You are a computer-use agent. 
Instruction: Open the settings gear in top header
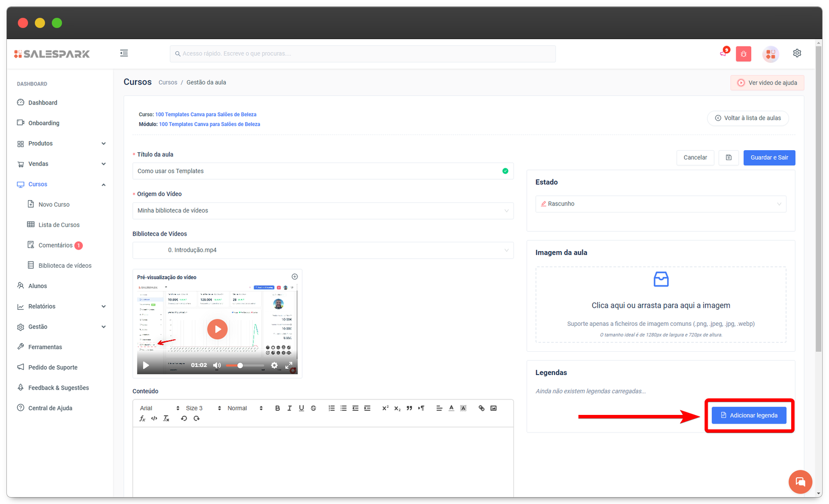(797, 53)
